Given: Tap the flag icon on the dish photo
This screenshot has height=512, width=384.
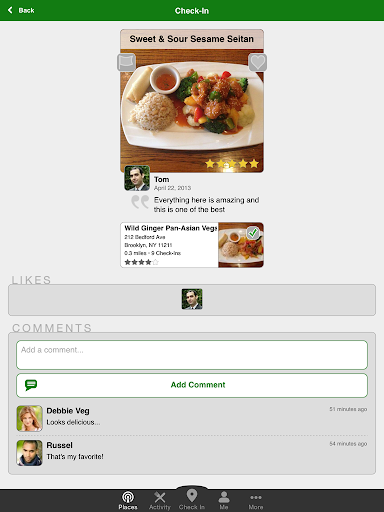Looking at the screenshot, I should point(126,62).
